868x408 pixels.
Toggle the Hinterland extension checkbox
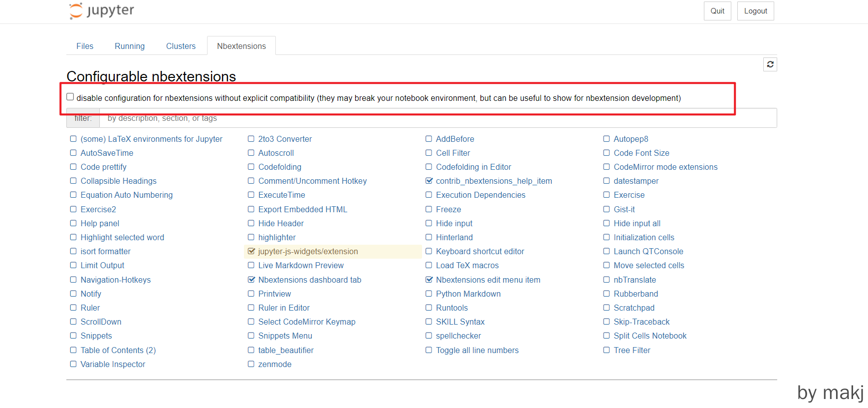[x=429, y=237]
